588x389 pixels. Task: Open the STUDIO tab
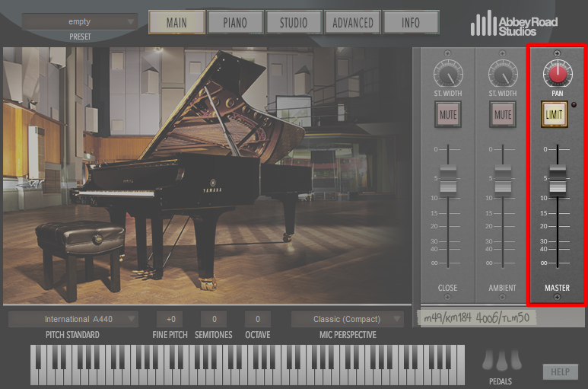(x=294, y=23)
